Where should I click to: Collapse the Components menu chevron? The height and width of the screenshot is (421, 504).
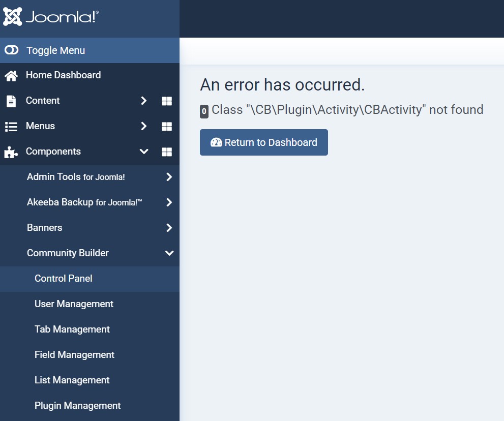point(144,151)
